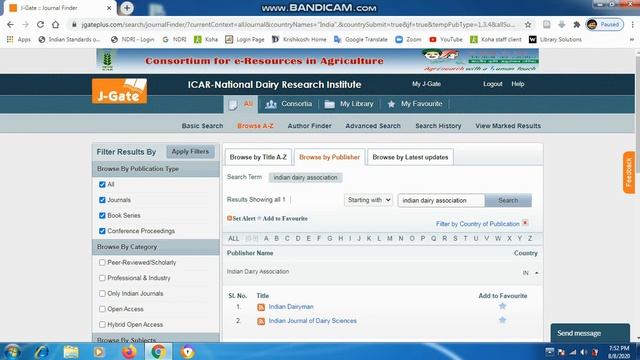Image resolution: width=640 pixels, height=360 pixels.
Task: Go to Basic Search
Action: coord(202,126)
